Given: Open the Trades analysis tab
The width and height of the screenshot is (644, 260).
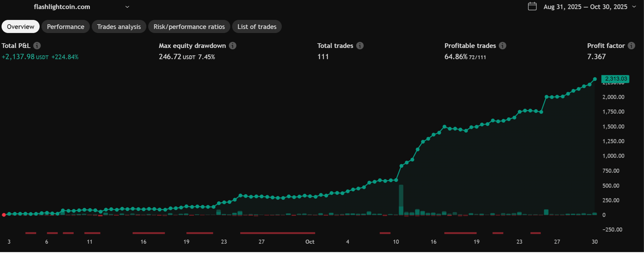Looking at the screenshot, I should 119,27.
